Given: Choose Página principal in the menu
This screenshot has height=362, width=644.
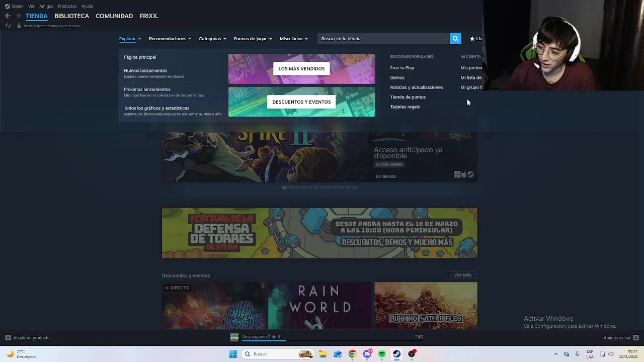Looking at the screenshot, I should click(140, 57).
